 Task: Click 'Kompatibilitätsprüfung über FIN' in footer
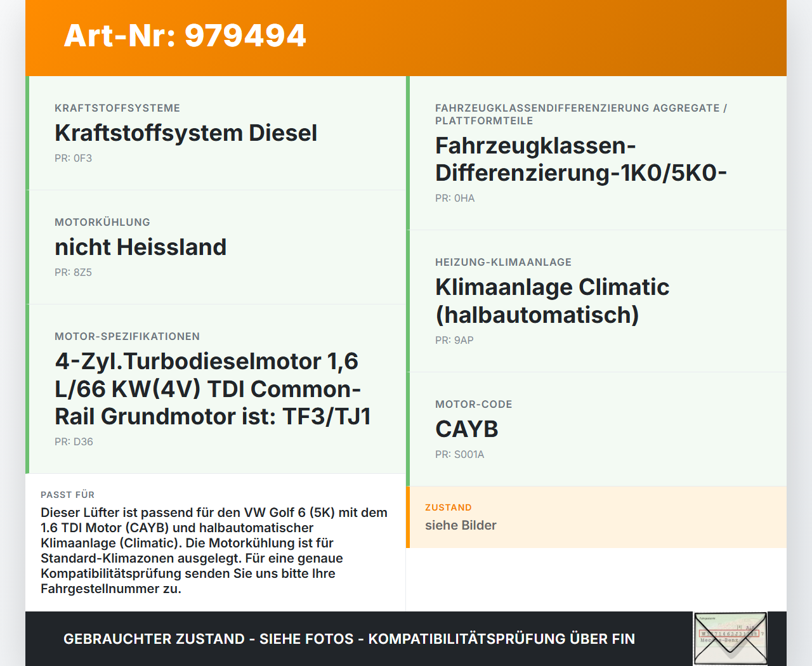502,639
